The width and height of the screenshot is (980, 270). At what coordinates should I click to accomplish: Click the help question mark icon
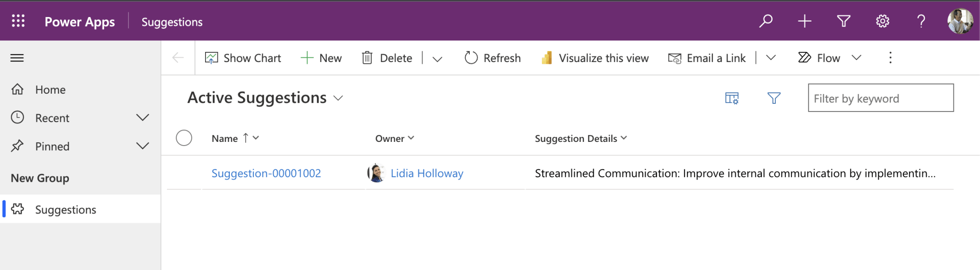tap(921, 21)
